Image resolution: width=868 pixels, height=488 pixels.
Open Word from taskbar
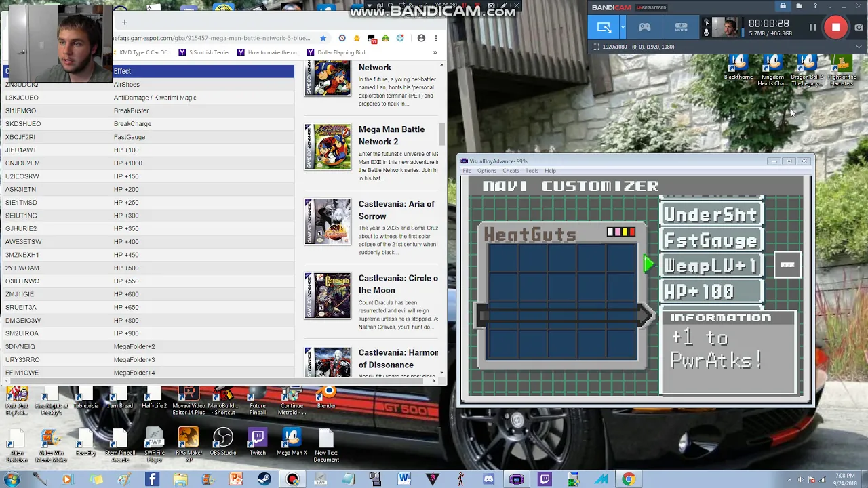pyautogui.click(x=404, y=479)
